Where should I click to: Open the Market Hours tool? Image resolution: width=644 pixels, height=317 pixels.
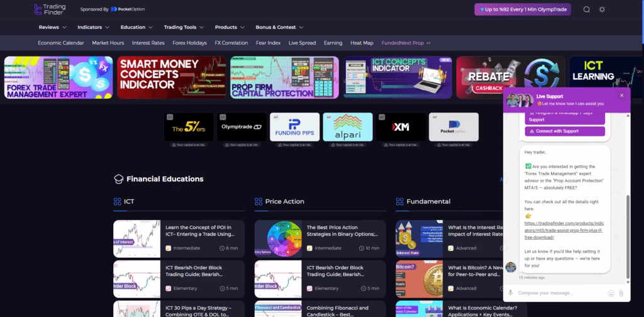108,43
